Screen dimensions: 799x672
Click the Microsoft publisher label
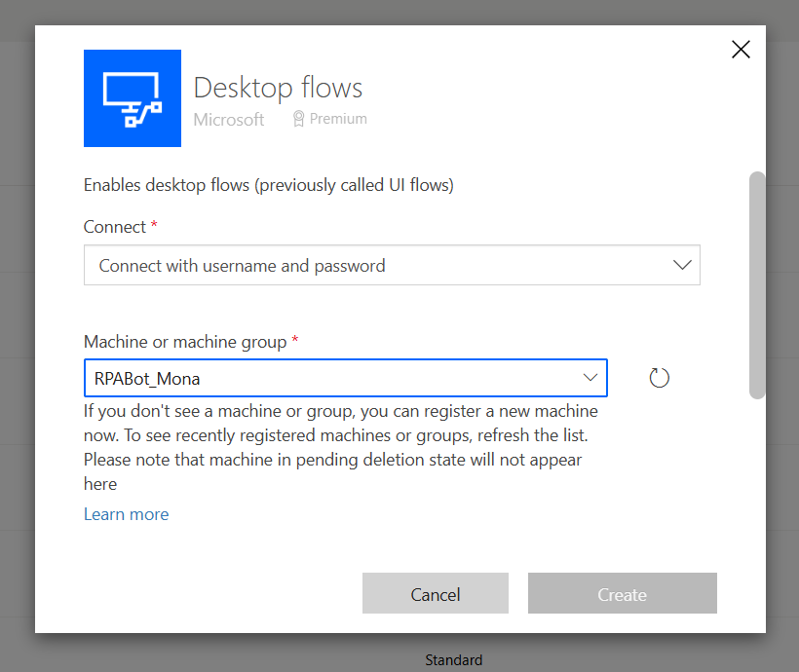tap(229, 119)
